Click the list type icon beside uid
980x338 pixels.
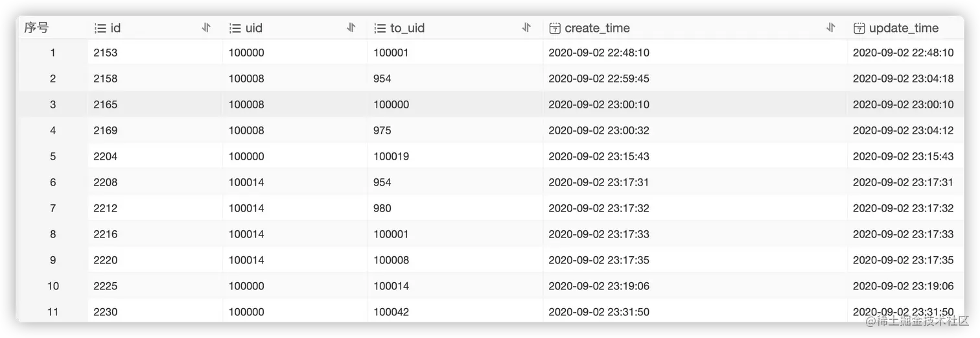(x=235, y=29)
